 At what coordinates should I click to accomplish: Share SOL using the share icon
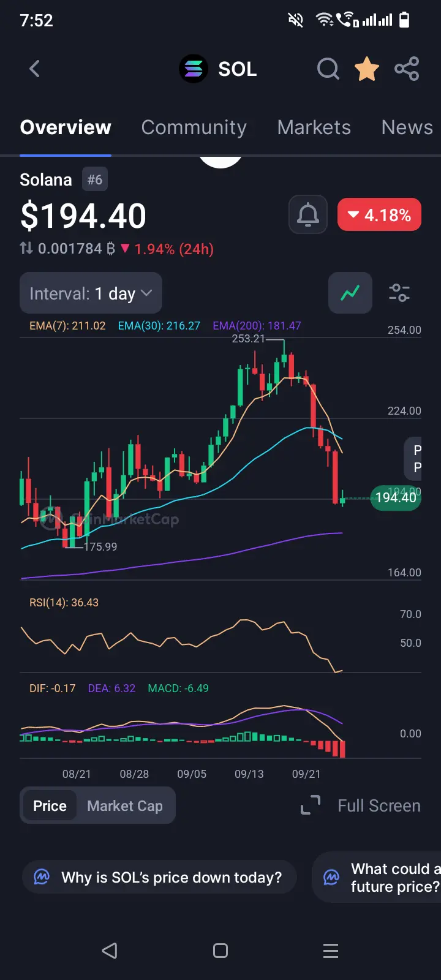(407, 69)
